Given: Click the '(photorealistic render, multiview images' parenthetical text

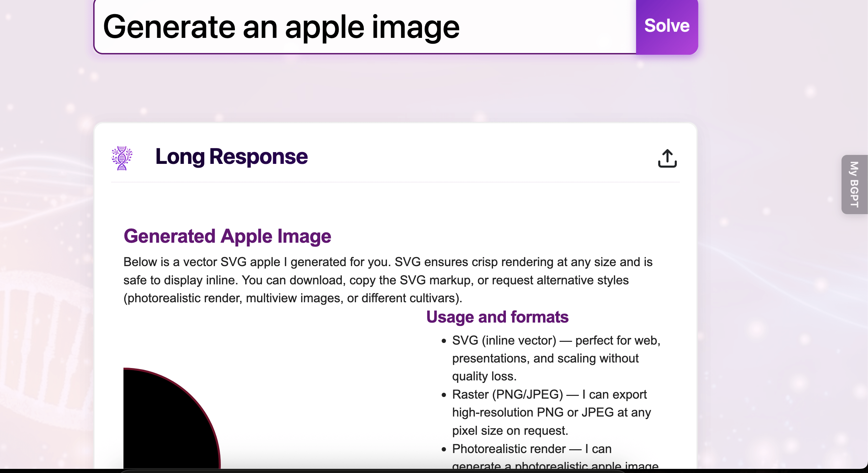Looking at the screenshot, I should click(234, 298).
